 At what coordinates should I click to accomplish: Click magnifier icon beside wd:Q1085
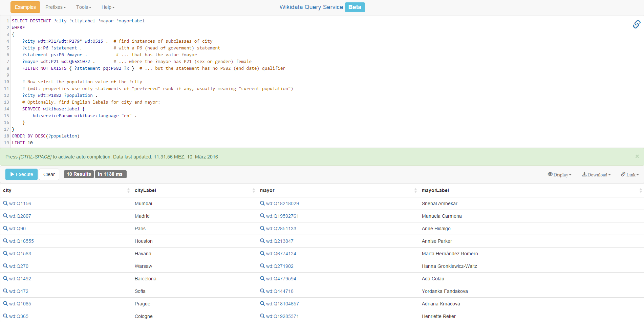pos(5,303)
